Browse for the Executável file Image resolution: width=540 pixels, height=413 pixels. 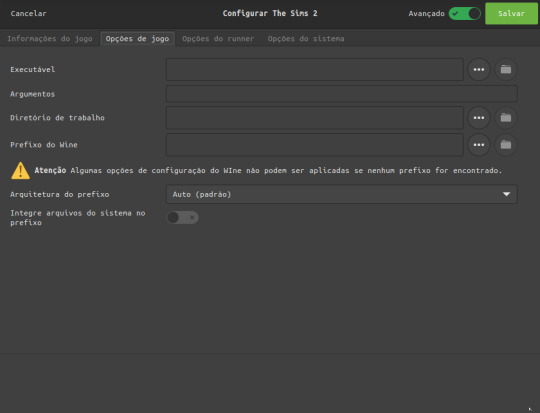pos(479,70)
